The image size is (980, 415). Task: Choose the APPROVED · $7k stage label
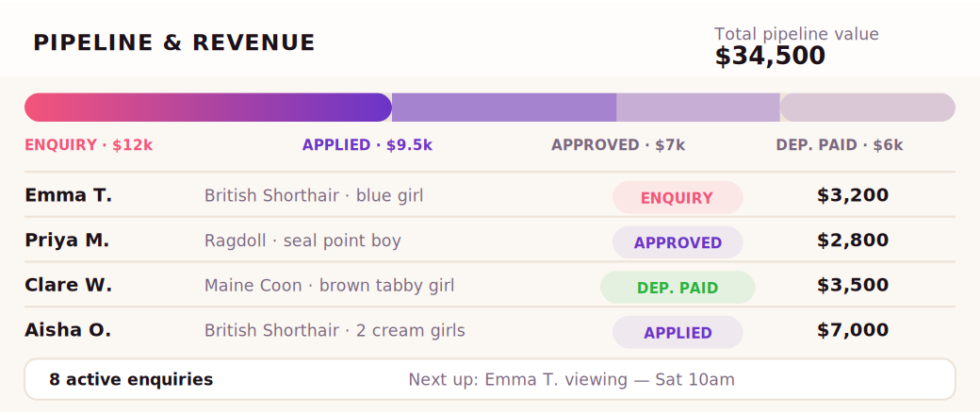point(618,145)
